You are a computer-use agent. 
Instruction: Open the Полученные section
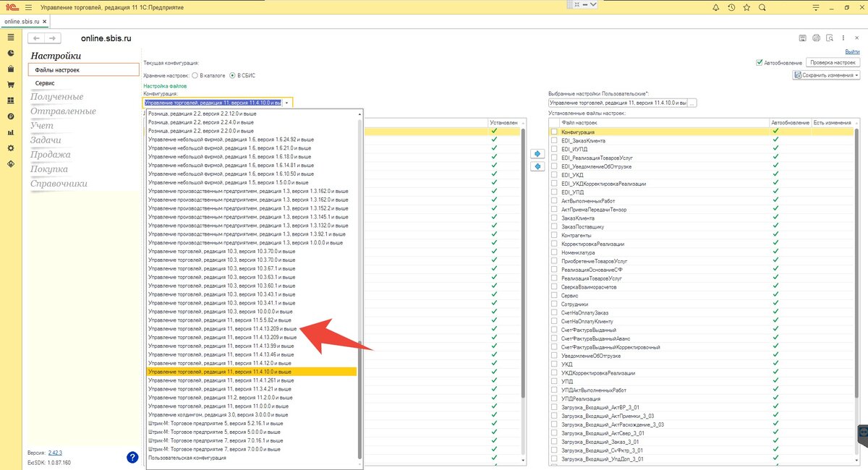(x=56, y=97)
